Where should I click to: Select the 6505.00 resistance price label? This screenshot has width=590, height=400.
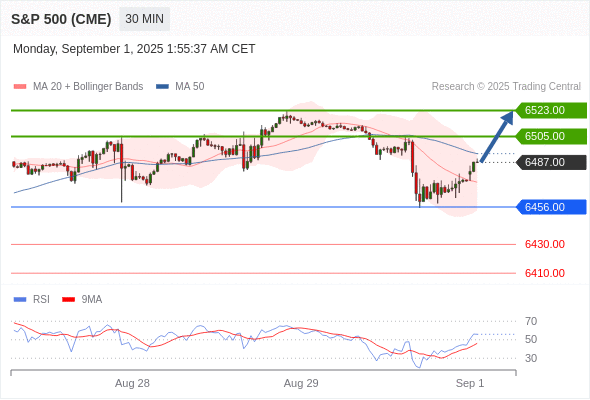(x=551, y=136)
